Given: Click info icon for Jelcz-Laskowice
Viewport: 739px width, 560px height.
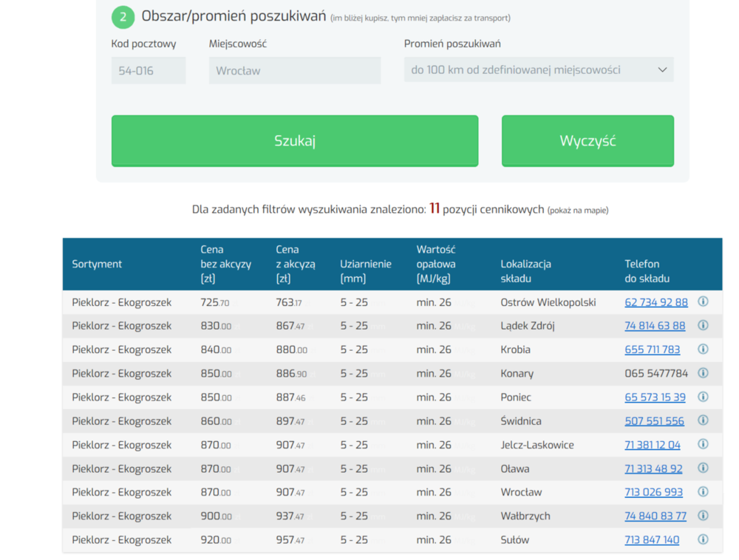Looking at the screenshot, I should click(x=703, y=444).
